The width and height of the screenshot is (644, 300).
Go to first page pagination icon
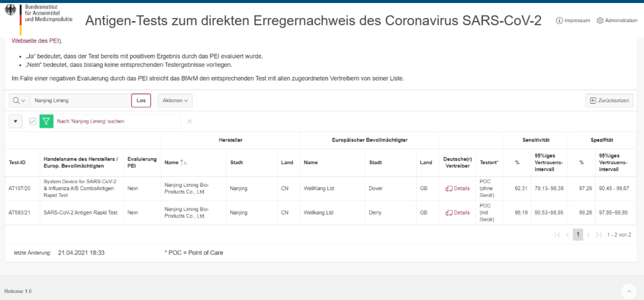(558, 234)
